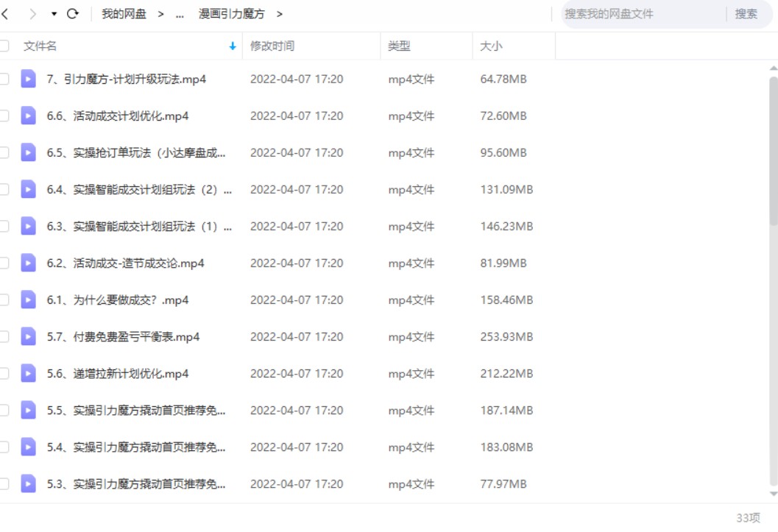Image resolution: width=778 pixels, height=532 pixels.
Task: Select file name 6.6、活动成交计划优化.mp4
Action: pos(118,116)
